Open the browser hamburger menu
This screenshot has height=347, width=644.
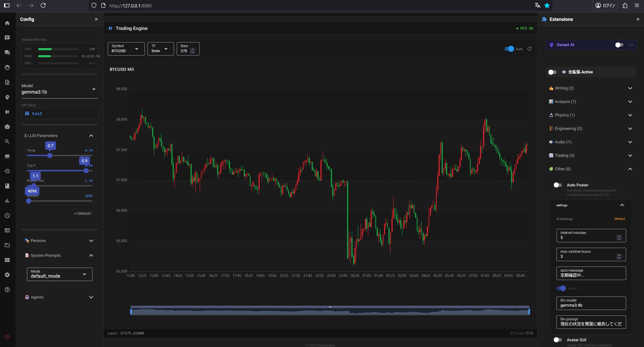pos(637,5)
